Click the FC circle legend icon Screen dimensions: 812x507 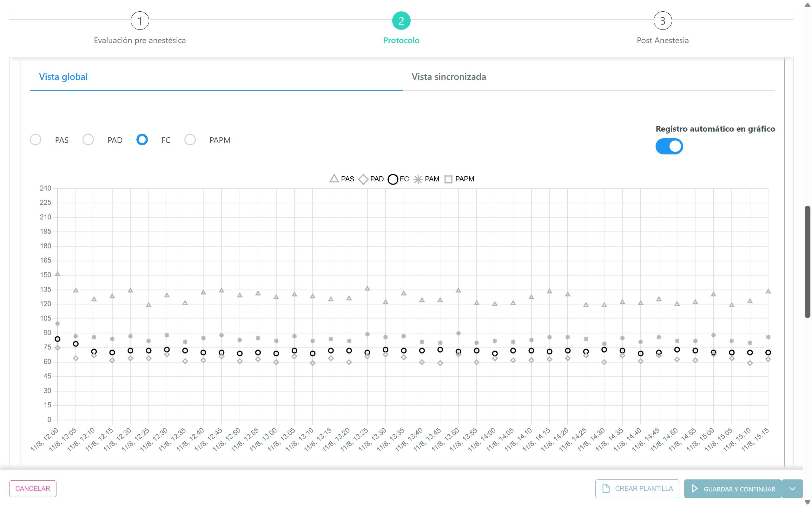tap(393, 179)
